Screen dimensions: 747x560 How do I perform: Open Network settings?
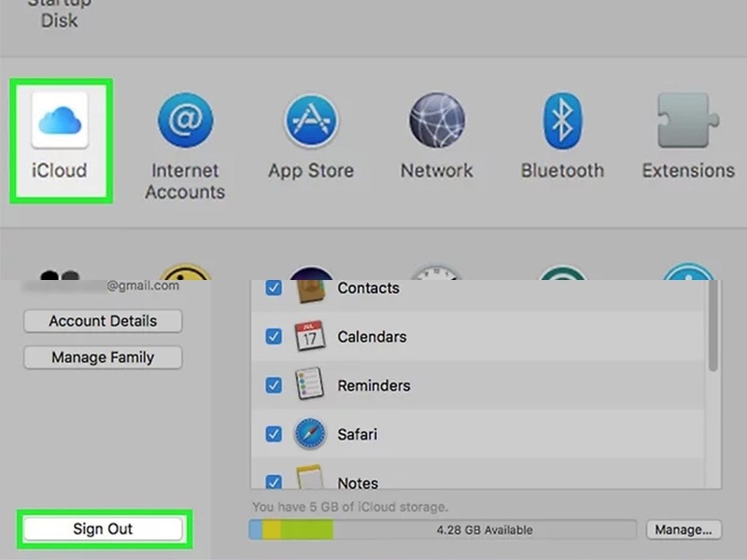[436, 122]
